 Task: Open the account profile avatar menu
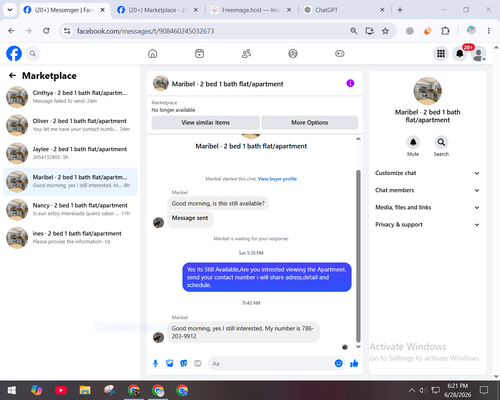(479, 54)
